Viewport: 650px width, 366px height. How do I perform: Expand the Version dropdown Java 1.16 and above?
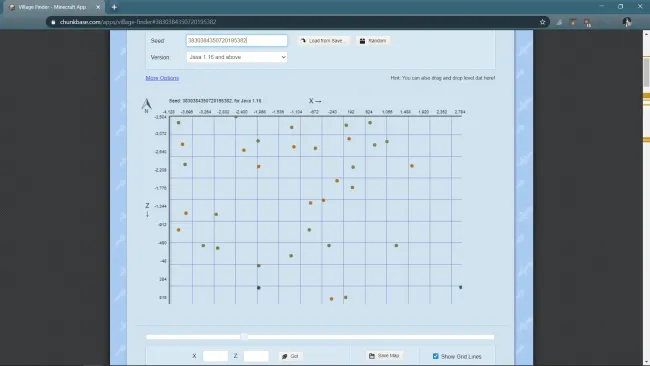[x=237, y=57]
